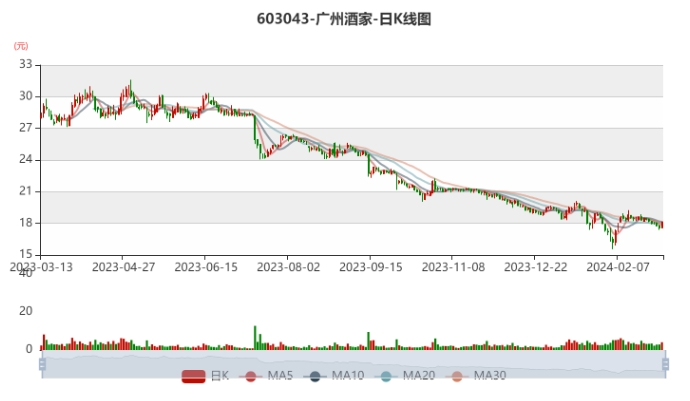Viewport: 690px width, 401px height.
Task: Click the 2023-03-13 date axis label
Action: point(41,267)
